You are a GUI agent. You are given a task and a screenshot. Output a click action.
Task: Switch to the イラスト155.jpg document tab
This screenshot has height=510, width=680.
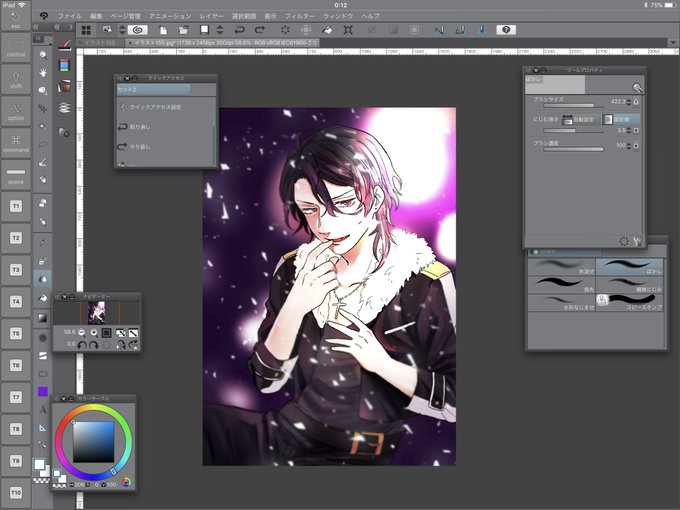point(222,42)
